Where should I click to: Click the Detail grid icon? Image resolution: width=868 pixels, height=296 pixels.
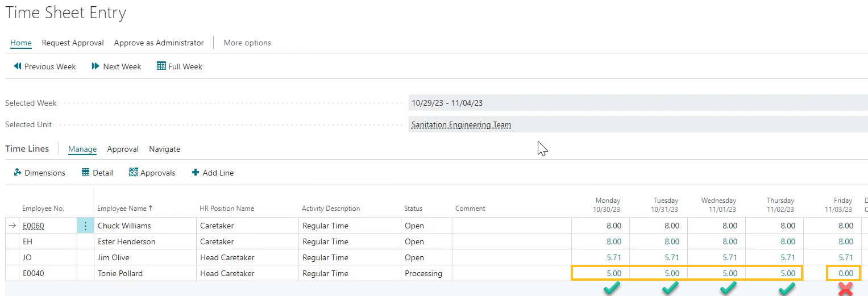pyautogui.click(x=86, y=173)
